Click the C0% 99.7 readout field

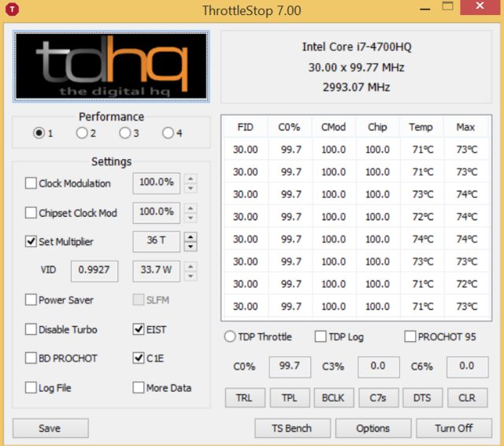click(290, 366)
